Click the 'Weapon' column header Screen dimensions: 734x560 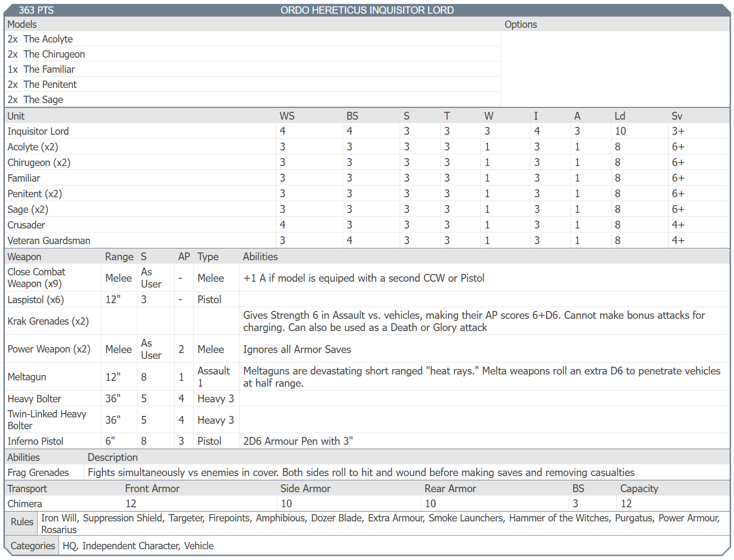[x=24, y=257]
